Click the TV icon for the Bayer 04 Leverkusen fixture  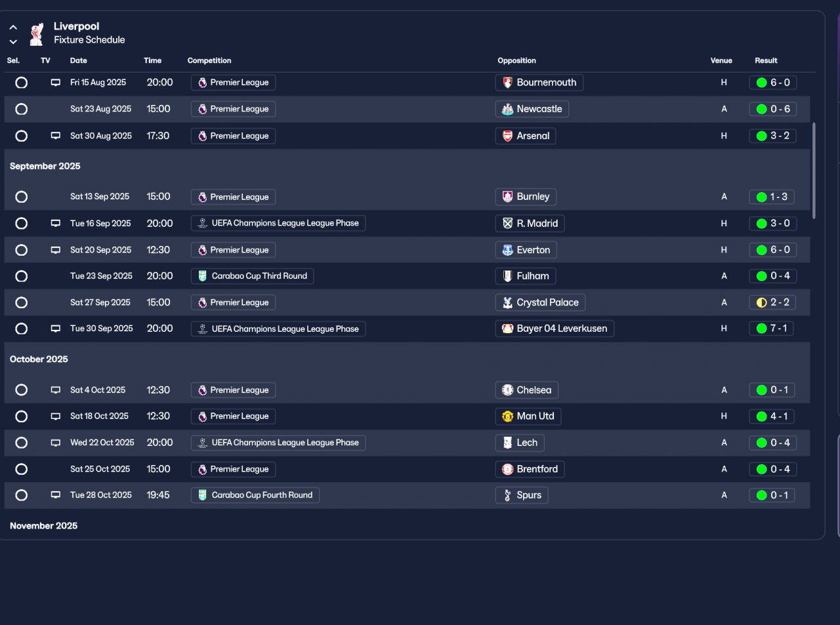[56, 329]
